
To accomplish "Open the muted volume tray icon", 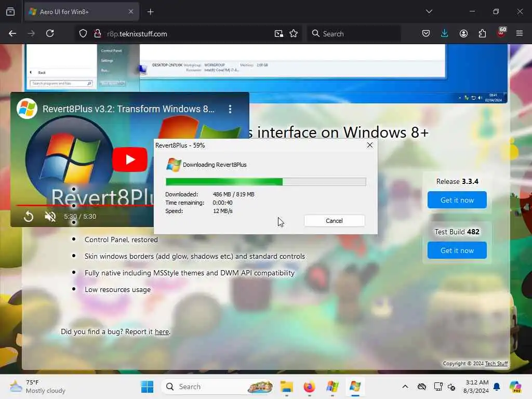I will (451, 387).
